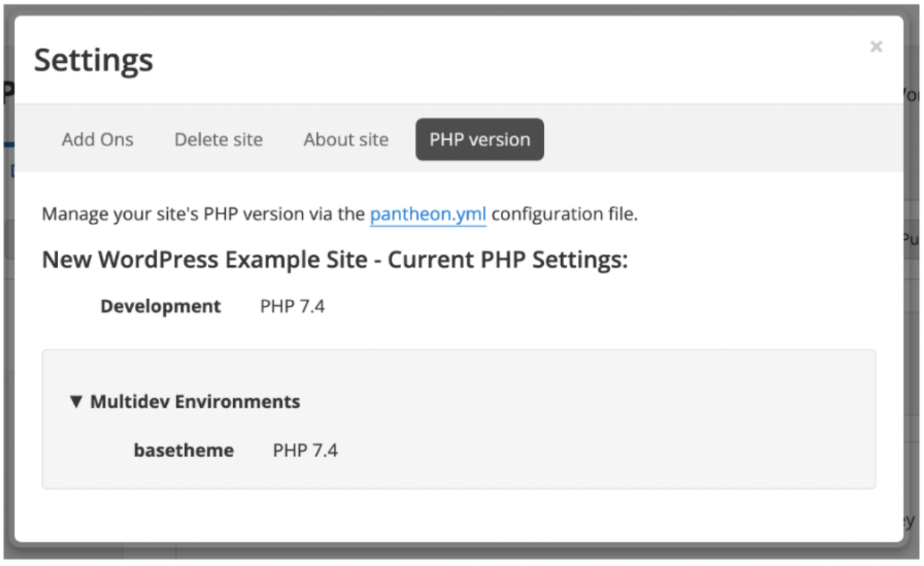Click blank tab bar area right of PHP version
Screen dimensions: 924x566
coord(719,139)
